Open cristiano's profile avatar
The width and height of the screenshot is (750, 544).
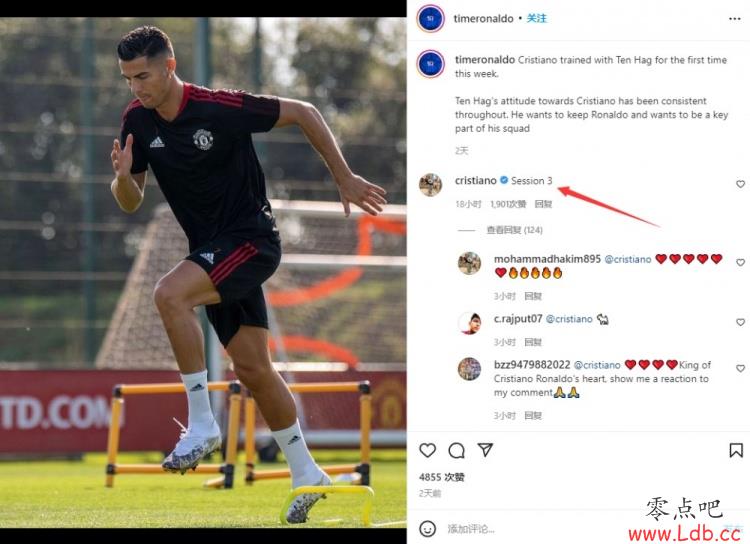(430, 185)
